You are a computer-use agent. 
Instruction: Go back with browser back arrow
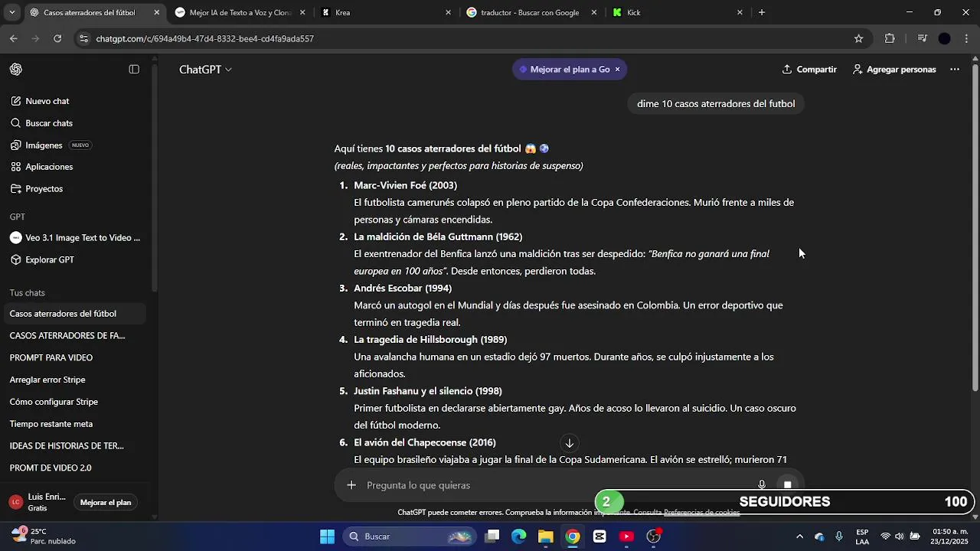tap(14, 38)
